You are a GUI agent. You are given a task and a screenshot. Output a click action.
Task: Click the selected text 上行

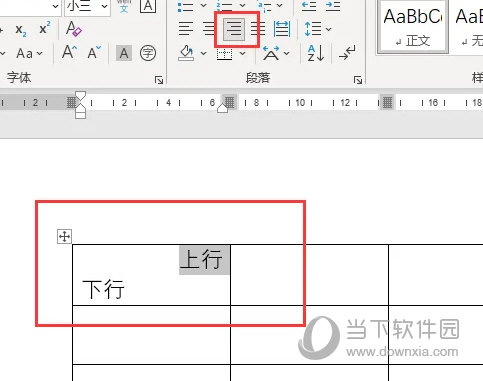[x=201, y=259]
